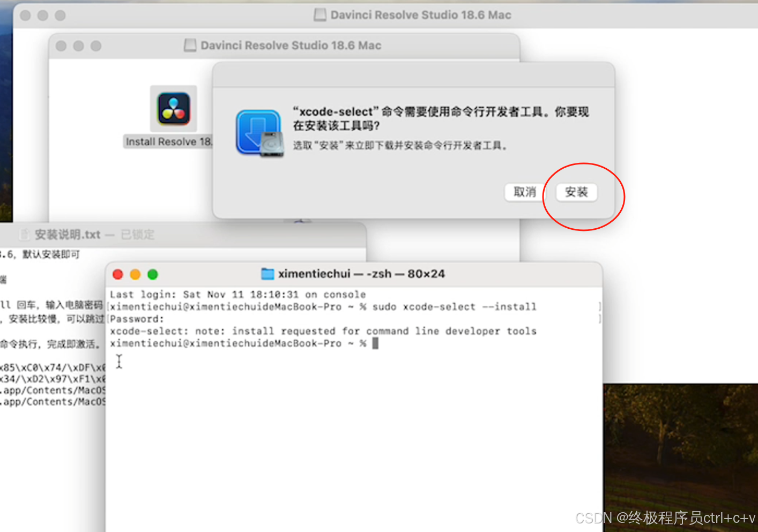Click the 'Install Resolve 18' file label
The height and width of the screenshot is (532, 758).
pyautogui.click(x=168, y=142)
